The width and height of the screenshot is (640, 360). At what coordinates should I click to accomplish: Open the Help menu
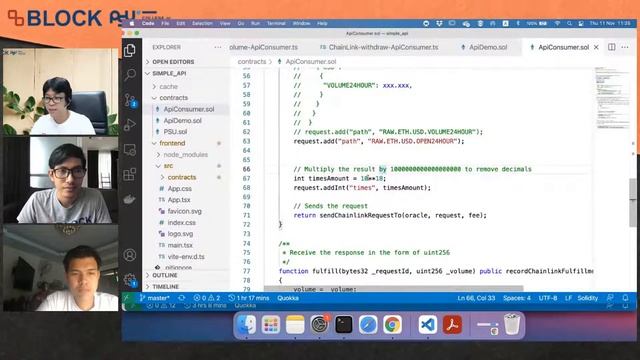click(x=322, y=24)
